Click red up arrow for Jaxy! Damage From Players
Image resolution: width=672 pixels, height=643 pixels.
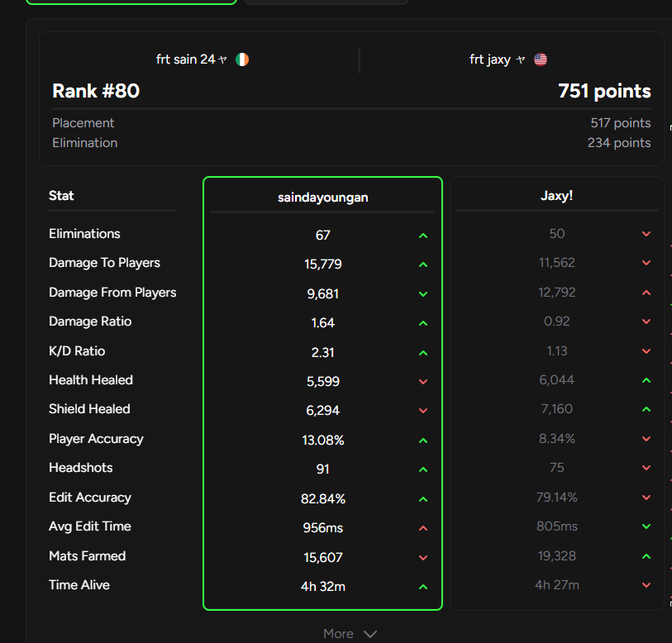[x=646, y=293]
